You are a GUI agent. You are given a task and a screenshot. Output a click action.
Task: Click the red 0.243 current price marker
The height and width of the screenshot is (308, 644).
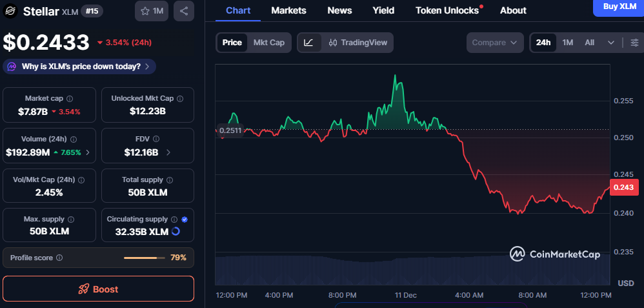click(x=624, y=187)
